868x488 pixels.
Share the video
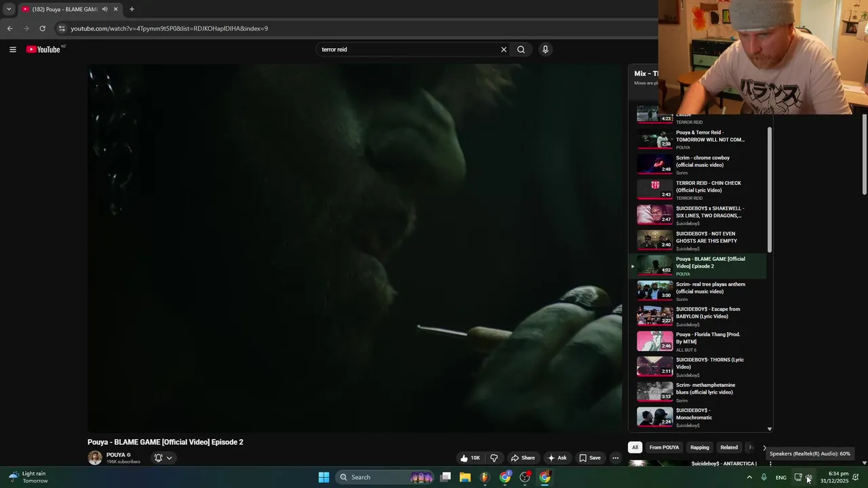[x=523, y=458]
